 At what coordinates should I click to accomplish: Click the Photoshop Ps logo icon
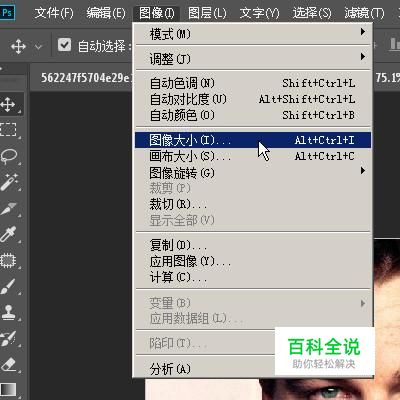(x=7, y=13)
